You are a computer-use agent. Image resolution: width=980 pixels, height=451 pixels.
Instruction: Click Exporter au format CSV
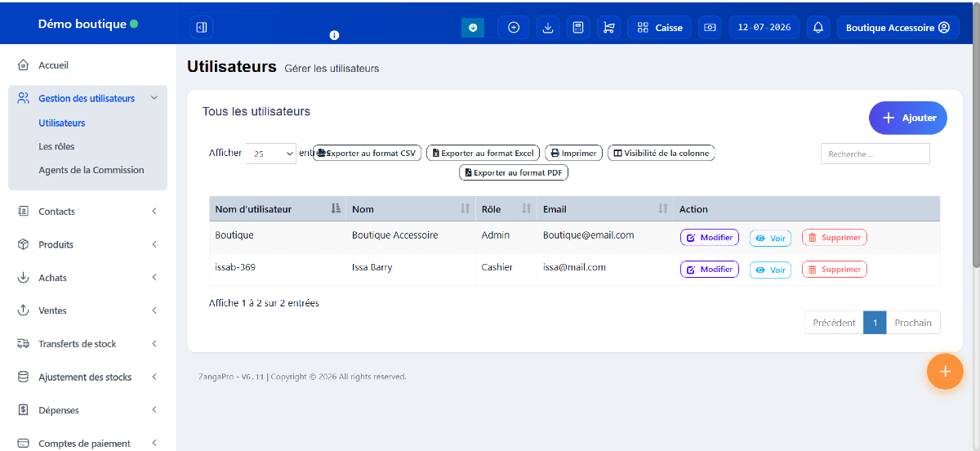(x=367, y=153)
